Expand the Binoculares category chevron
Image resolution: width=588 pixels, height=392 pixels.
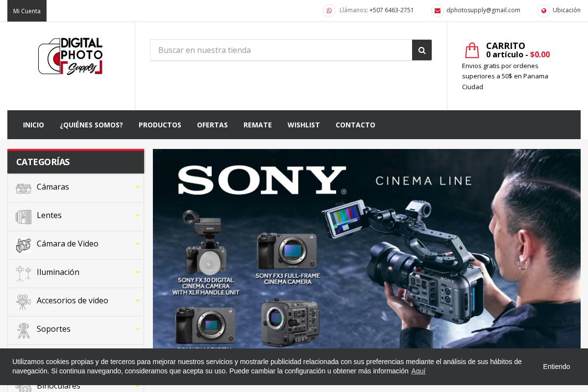[x=138, y=386]
